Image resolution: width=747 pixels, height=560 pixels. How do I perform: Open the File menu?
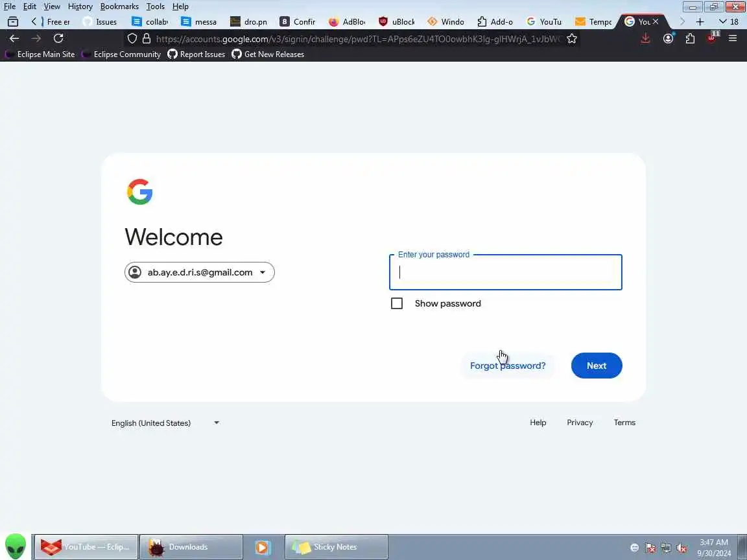click(x=10, y=6)
